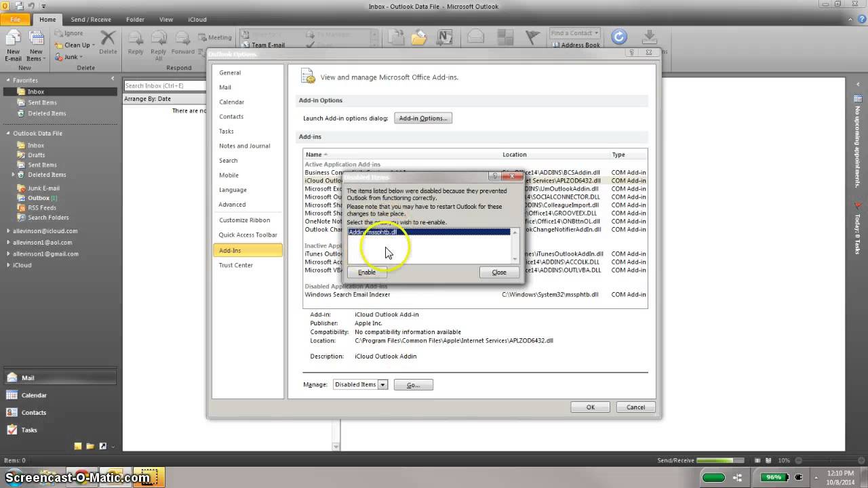The height and width of the screenshot is (488, 868).
Task: Click the Reply icon in Respond group
Action: (x=136, y=38)
